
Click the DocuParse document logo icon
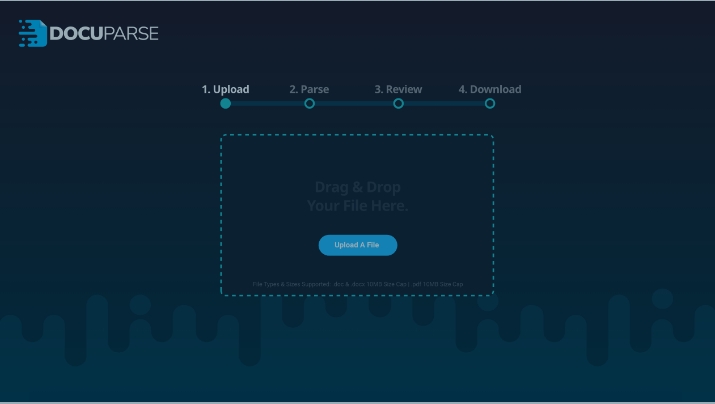tap(32, 33)
